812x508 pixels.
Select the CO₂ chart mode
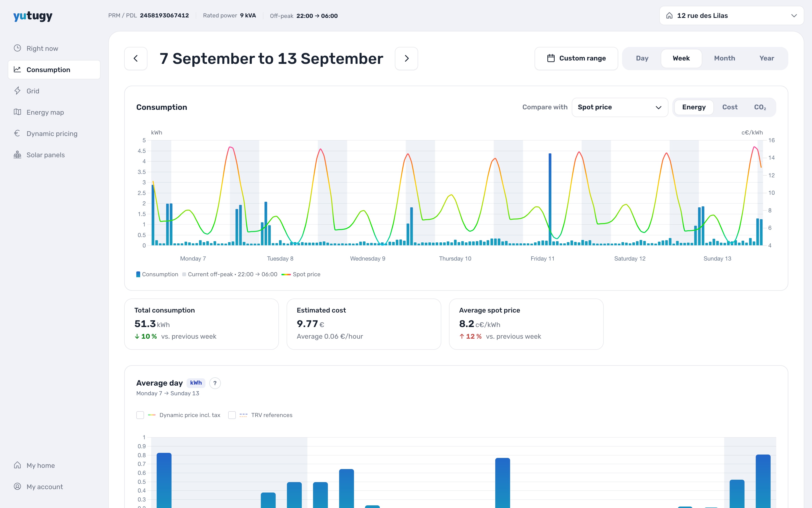tap(760, 107)
